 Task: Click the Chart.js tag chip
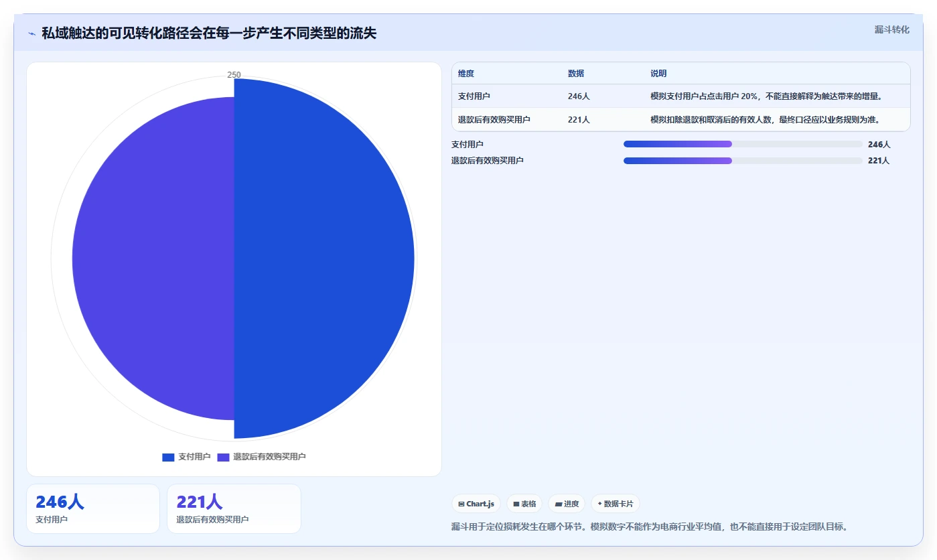click(476, 504)
